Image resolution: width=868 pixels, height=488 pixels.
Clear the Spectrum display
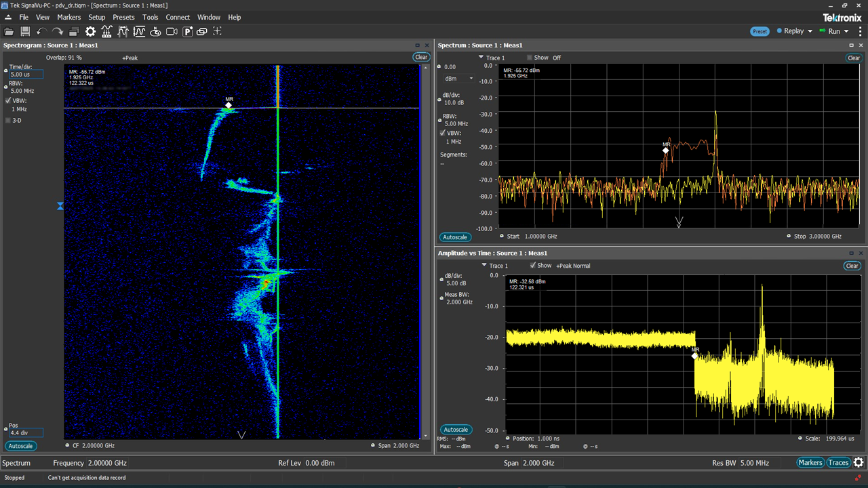[854, 58]
